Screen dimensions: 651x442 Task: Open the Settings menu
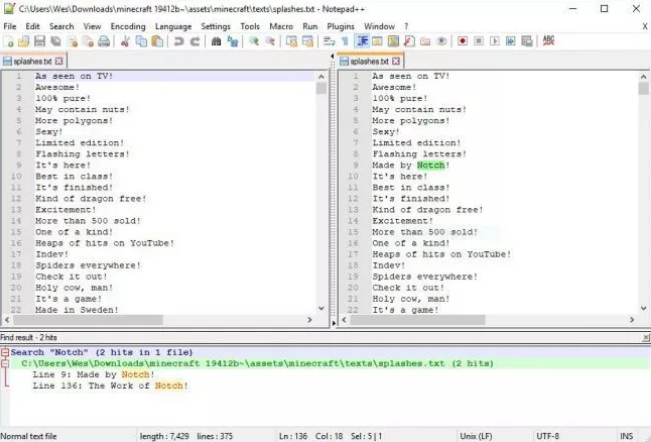[215, 26]
